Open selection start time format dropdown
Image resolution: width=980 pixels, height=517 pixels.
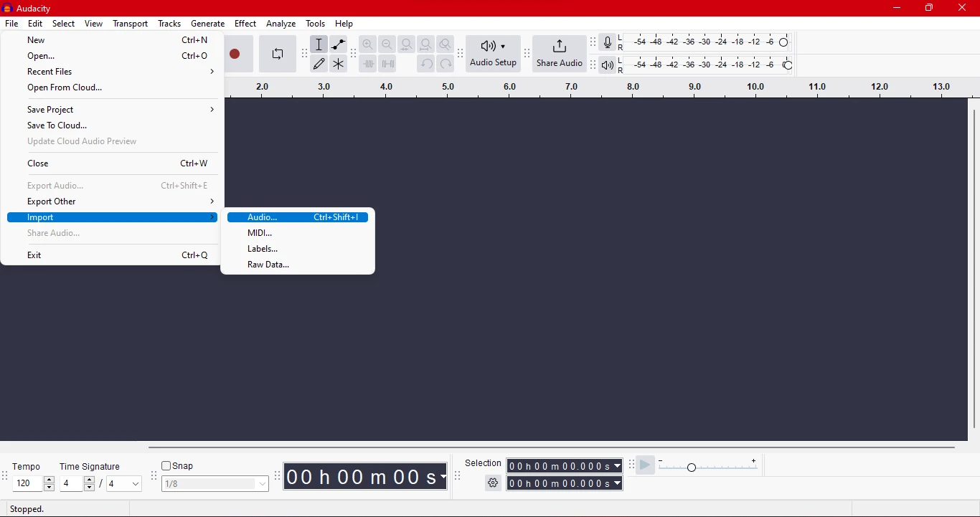point(618,466)
